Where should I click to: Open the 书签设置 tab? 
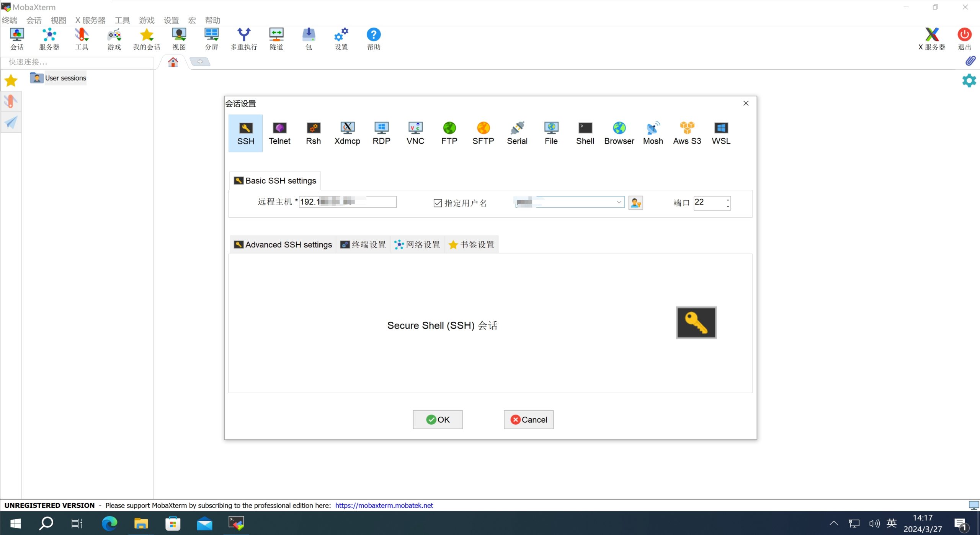472,245
